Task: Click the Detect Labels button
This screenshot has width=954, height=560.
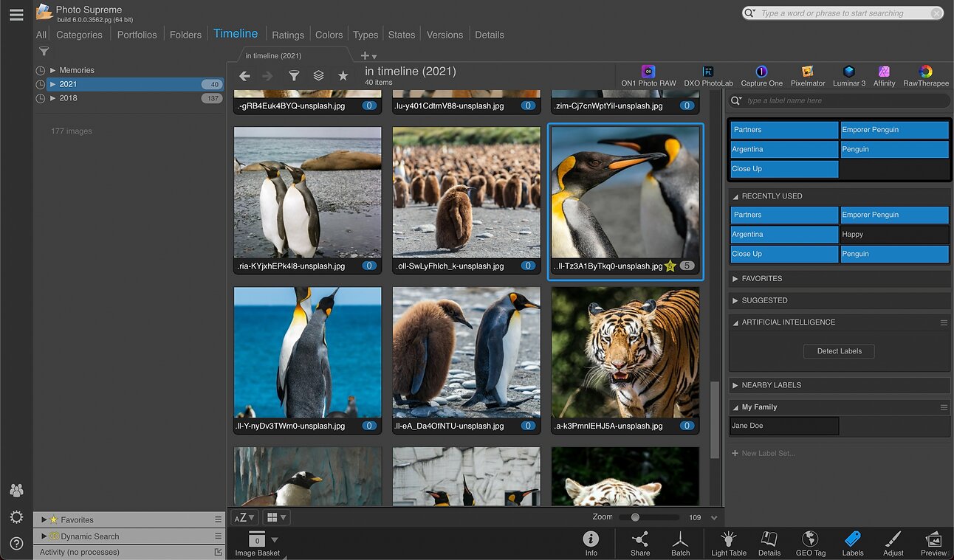Action: click(x=839, y=351)
